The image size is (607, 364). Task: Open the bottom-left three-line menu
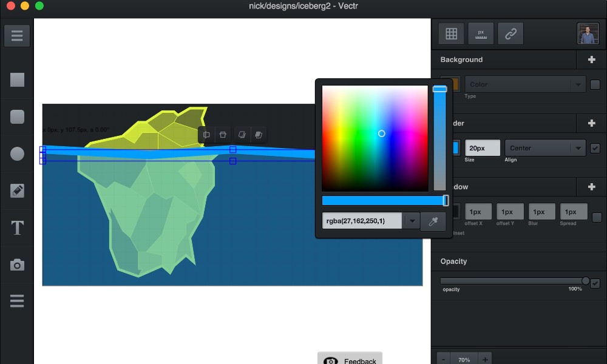click(17, 301)
